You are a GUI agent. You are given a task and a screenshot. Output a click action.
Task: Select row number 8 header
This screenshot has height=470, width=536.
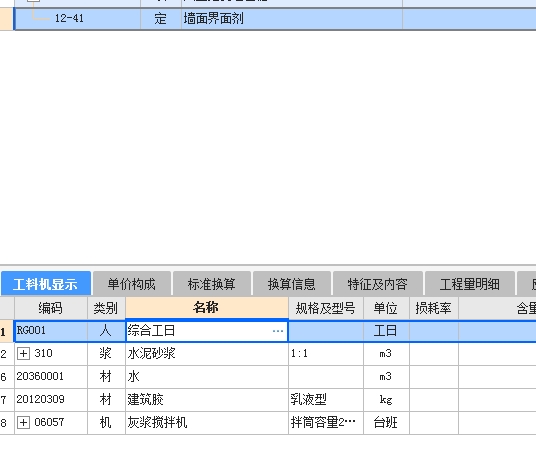coord(7,423)
